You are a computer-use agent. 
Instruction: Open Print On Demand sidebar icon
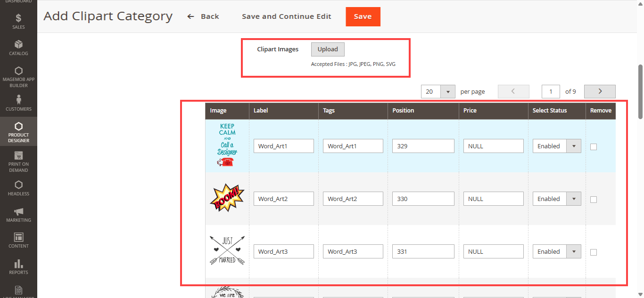[18, 155]
